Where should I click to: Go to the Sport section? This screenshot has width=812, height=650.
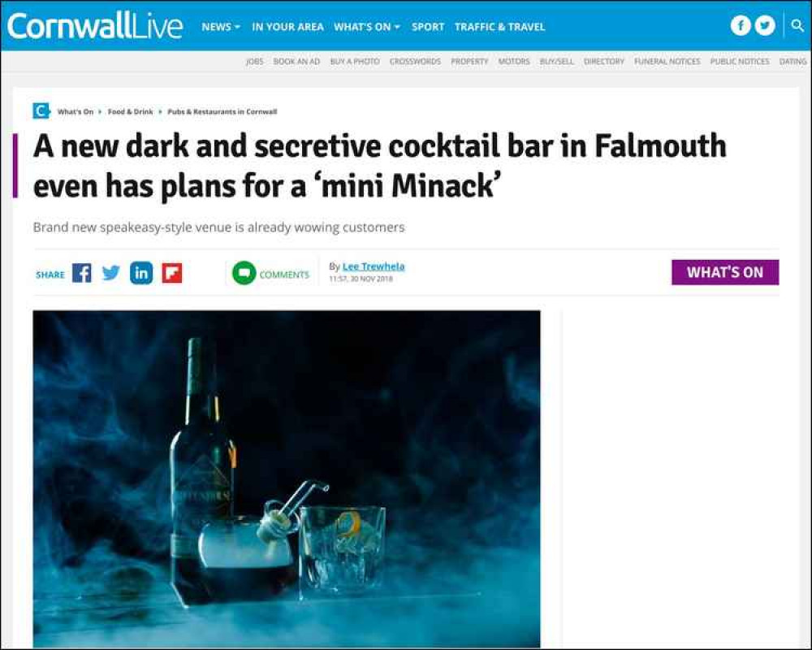(428, 27)
